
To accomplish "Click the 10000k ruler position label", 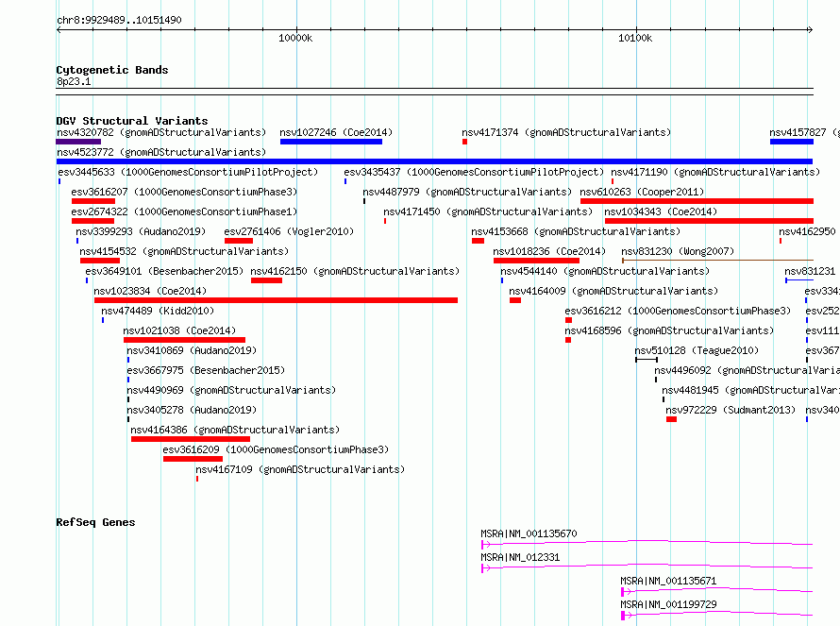I will (295, 38).
